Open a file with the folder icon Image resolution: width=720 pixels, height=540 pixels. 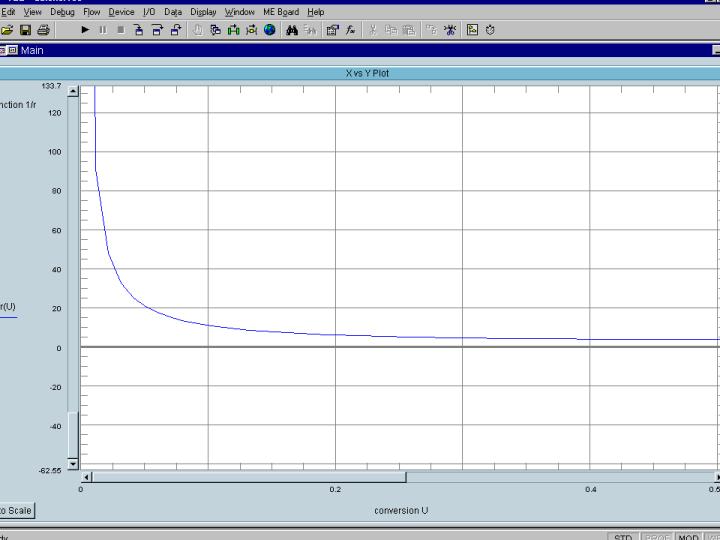pyautogui.click(x=7, y=30)
